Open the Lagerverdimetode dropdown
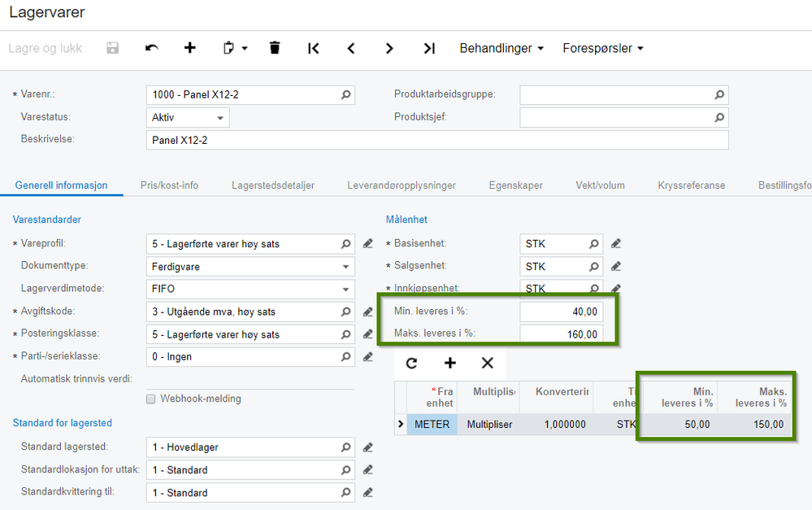The image size is (812, 510). (346, 289)
